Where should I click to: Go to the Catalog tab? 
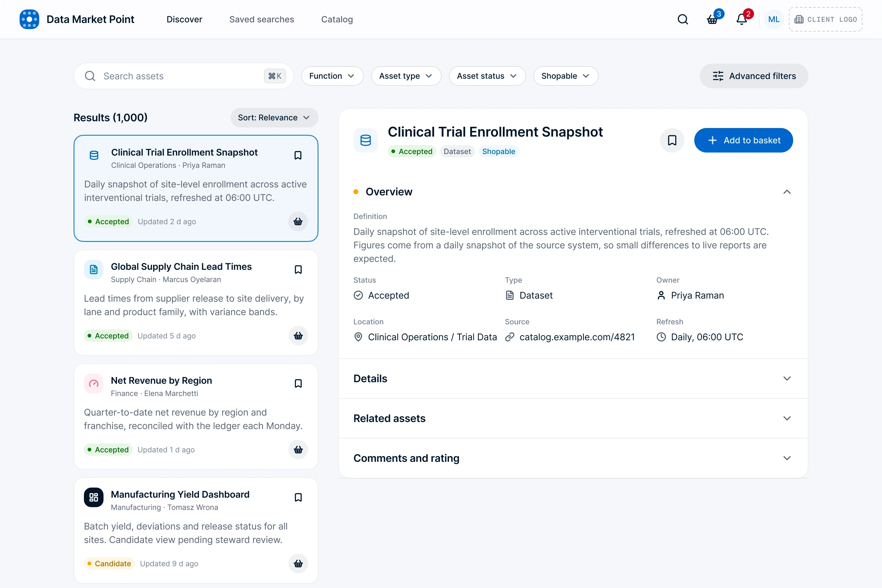(x=337, y=19)
